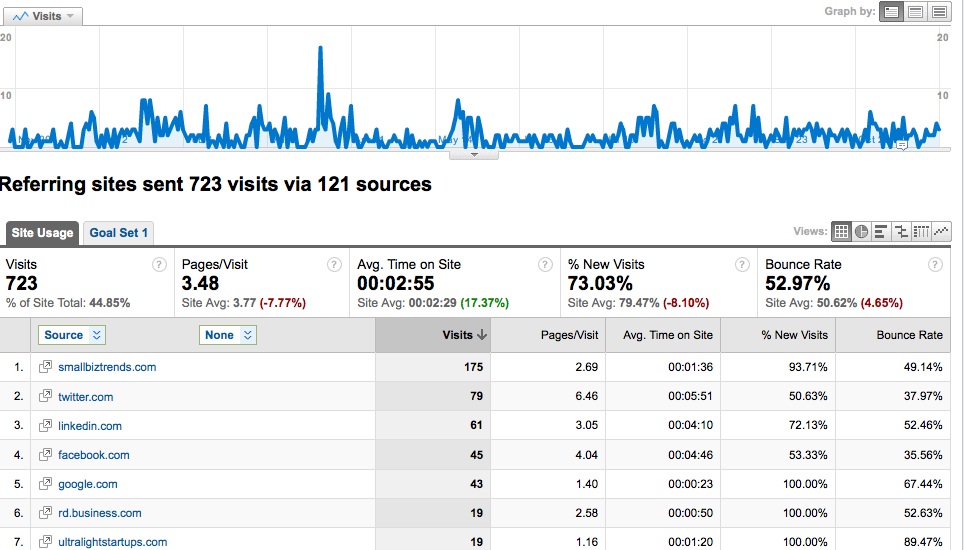Visit google.com via external link icon
The image size is (964, 550).
[x=45, y=484]
